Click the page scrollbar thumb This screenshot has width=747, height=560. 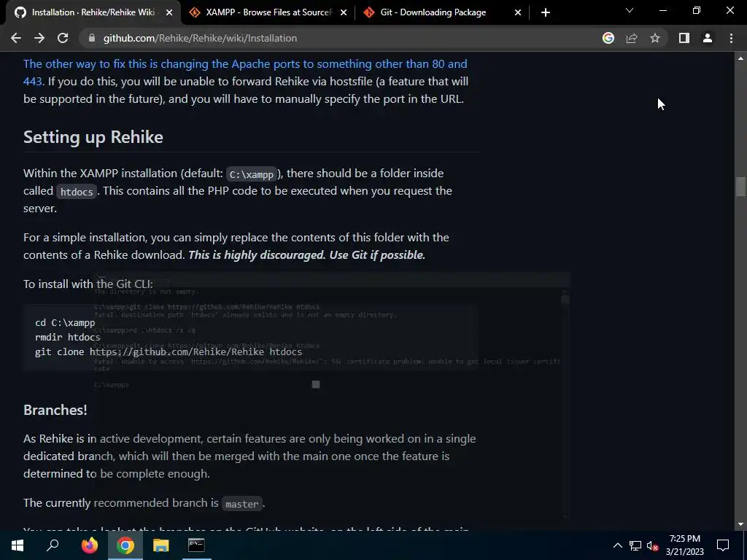[740, 187]
